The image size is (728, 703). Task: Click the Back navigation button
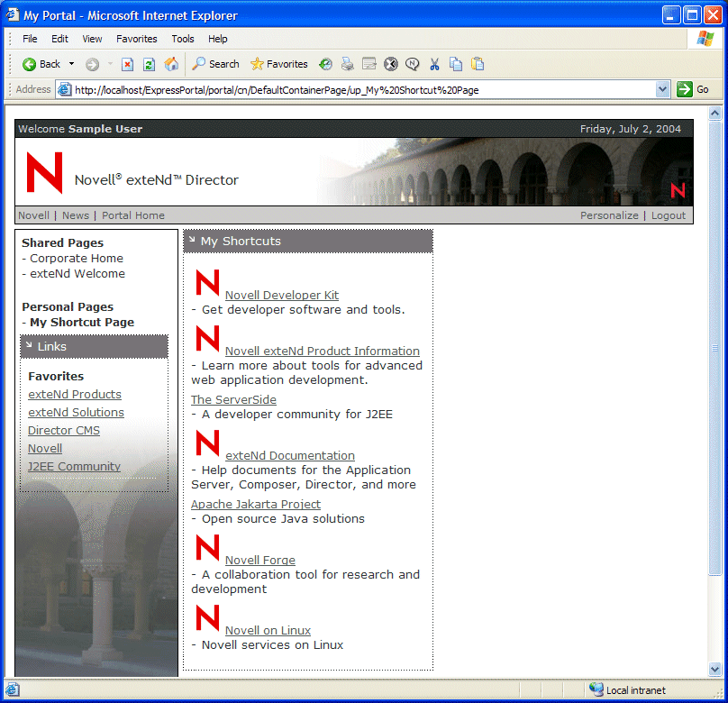pyautogui.click(x=41, y=64)
